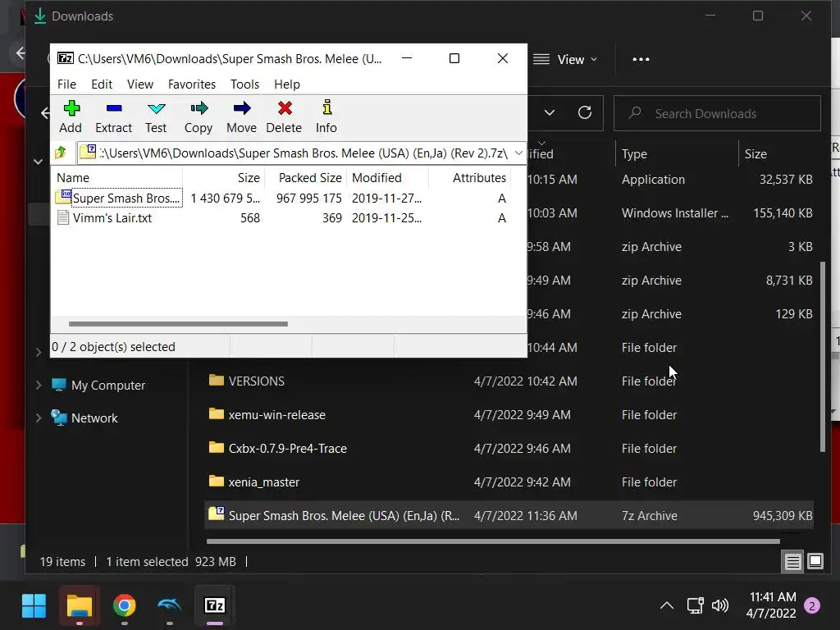Collapse the navigation pane section chevron
This screenshot has height=630, width=840.
pos(38,162)
